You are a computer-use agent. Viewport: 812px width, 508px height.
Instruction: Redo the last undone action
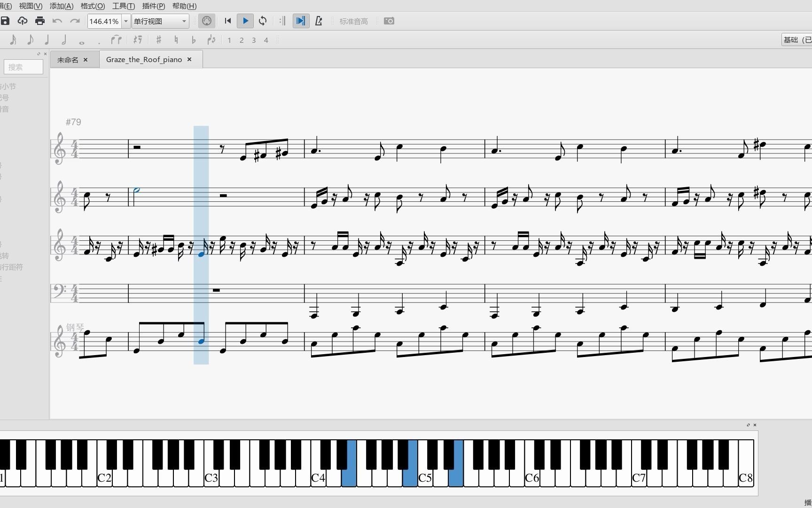75,21
